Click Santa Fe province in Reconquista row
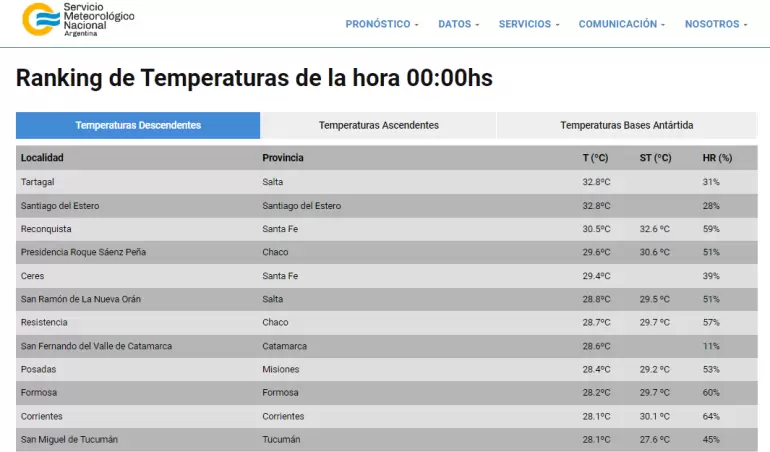This screenshot has width=770, height=452. pos(280,229)
